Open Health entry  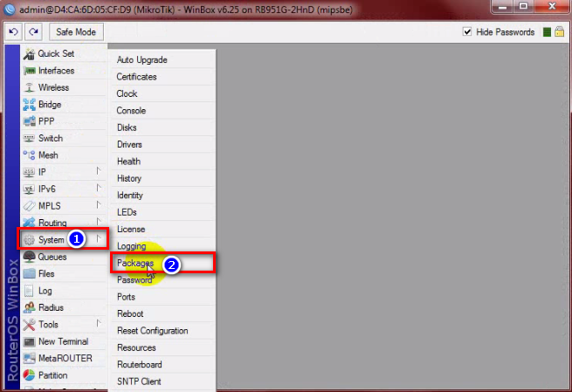[x=163, y=162]
